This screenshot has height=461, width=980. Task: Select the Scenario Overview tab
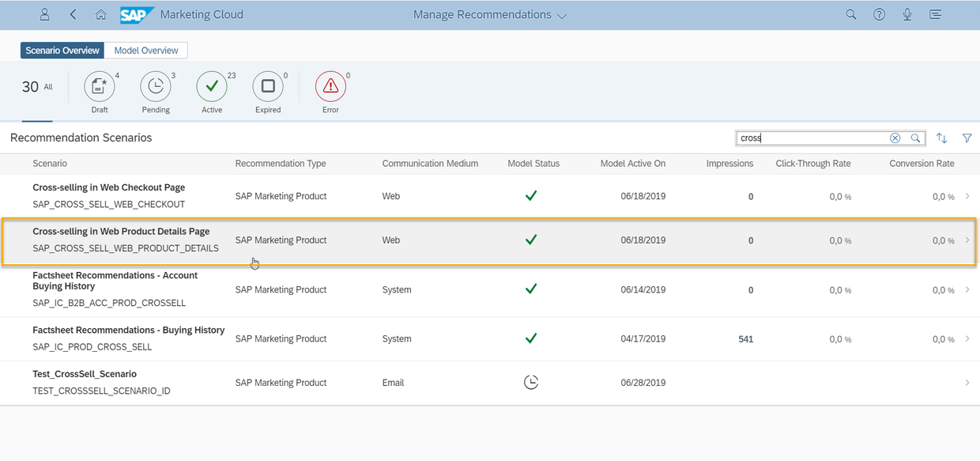click(x=62, y=51)
